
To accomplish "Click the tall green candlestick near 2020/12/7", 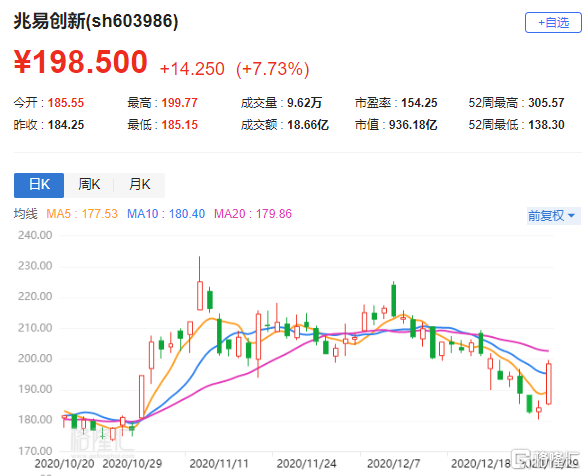I will pyautogui.click(x=394, y=301).
